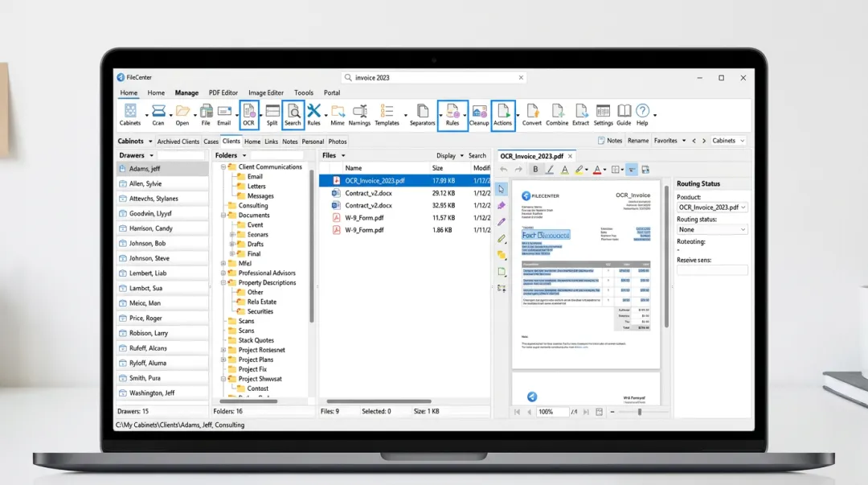Clear the invoice 2023 search box
The width and height of the screenshot is (868, 485).
521,77
